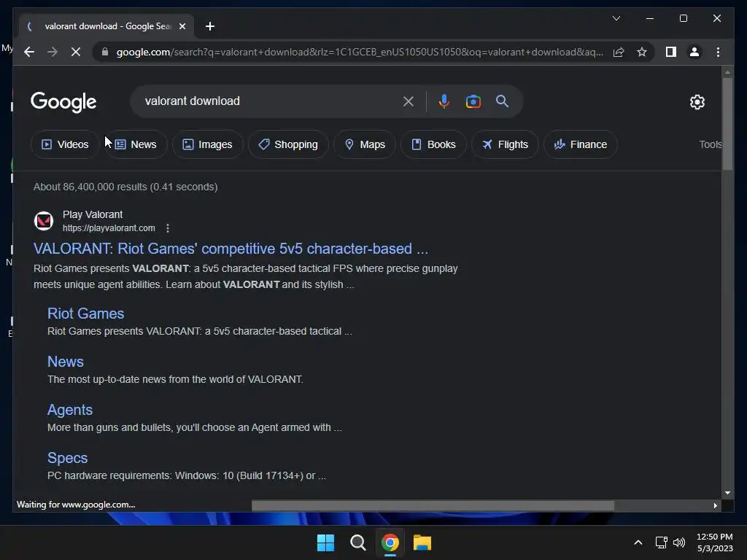Open the Chrome side panel

[671, 52]
